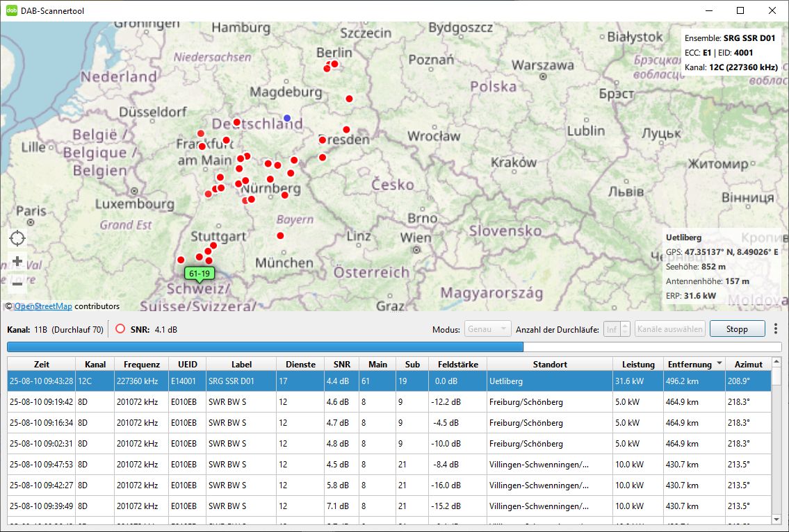The width and height of the screenshot is (789, 532).
Task: Click the SNR column header
Action: click(341, 364)
